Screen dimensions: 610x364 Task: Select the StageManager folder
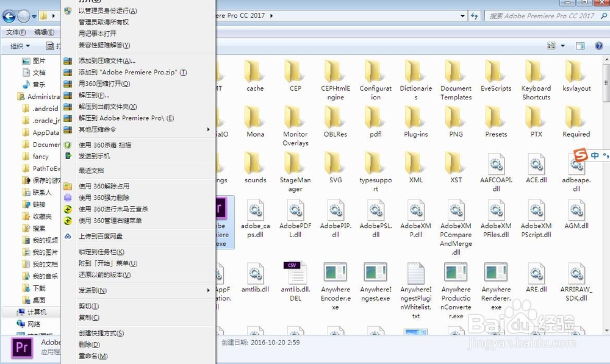[x=295, y=173]
